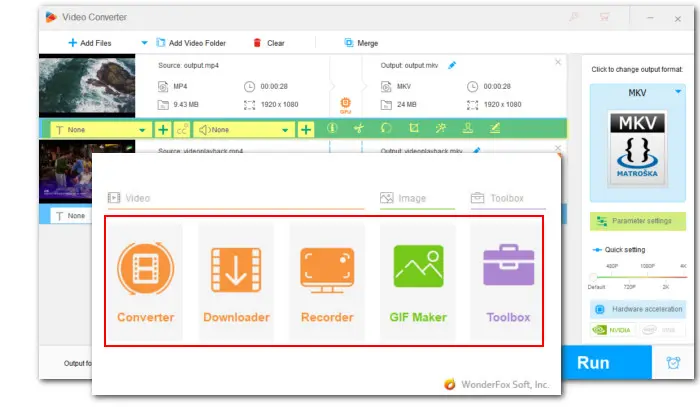Image resolution: width=700 pixels, height=407 pixels.
Task: Click Add Video Folder
Action: point(191,43)
